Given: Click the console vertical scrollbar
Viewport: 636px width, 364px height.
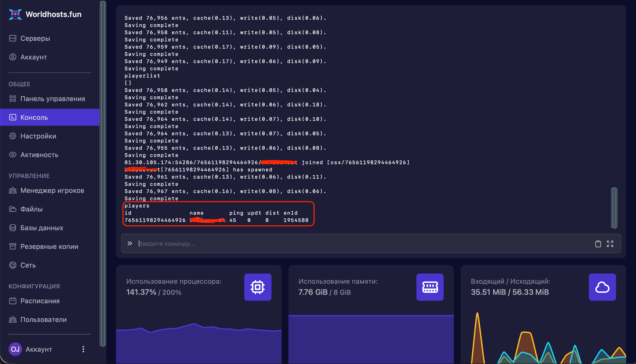Looking at the screenshot, I should click(614, 207).
